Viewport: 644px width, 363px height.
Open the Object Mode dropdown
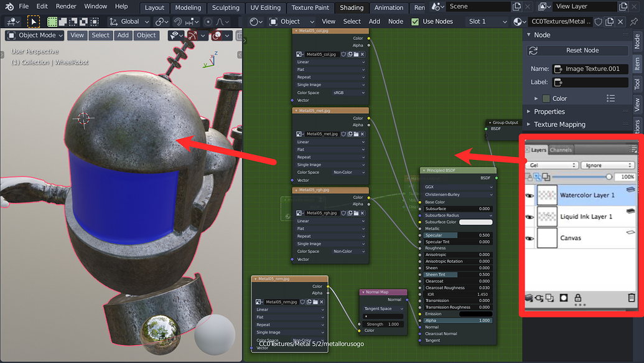click(x=35, y=35)
